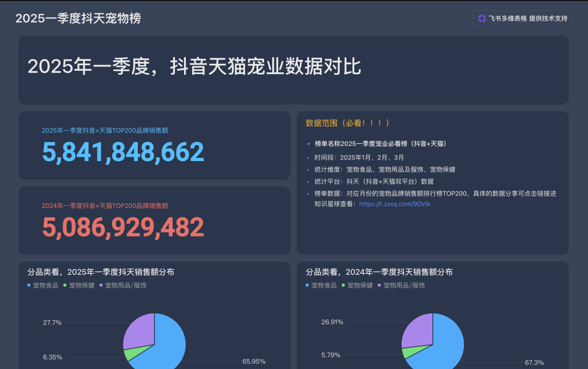Image resolution: width=588 pixels, height=369 pixels.
Task: Click the 65.95% label in 2025 chart
Action: click(x=254, y=361)
